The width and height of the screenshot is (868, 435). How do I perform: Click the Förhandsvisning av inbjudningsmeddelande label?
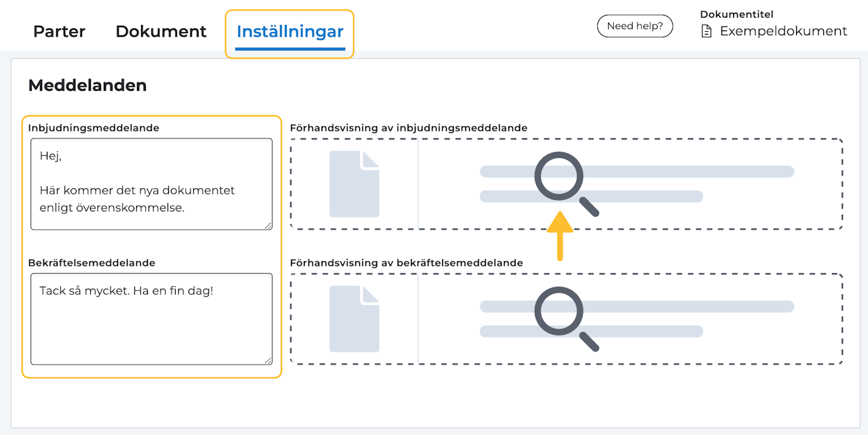point(408,127)
